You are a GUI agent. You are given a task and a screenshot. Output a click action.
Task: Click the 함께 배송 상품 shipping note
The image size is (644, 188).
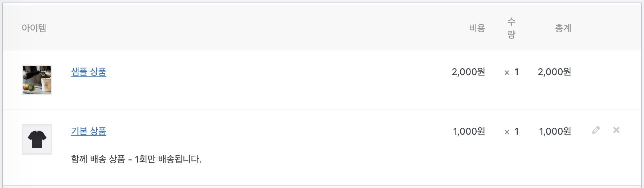136,159
